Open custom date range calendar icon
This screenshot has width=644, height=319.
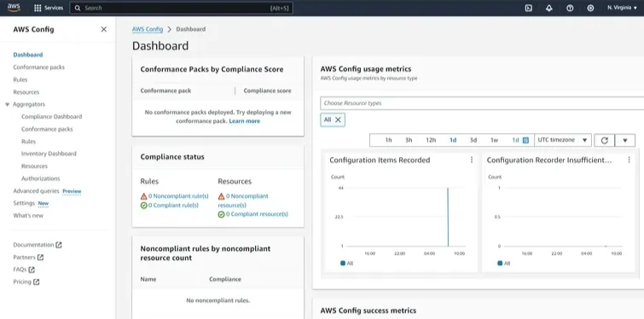point(525,140)
